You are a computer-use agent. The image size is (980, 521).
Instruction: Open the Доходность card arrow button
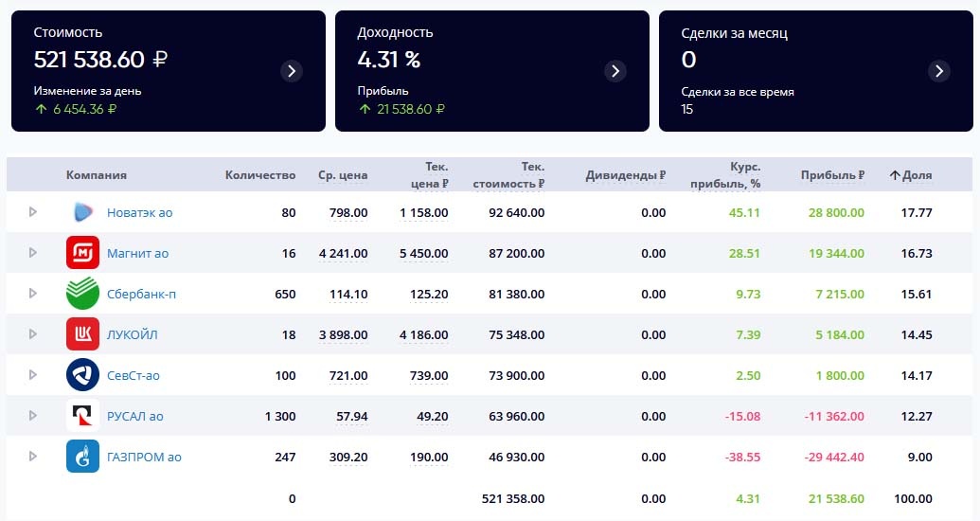pos(615,71)
